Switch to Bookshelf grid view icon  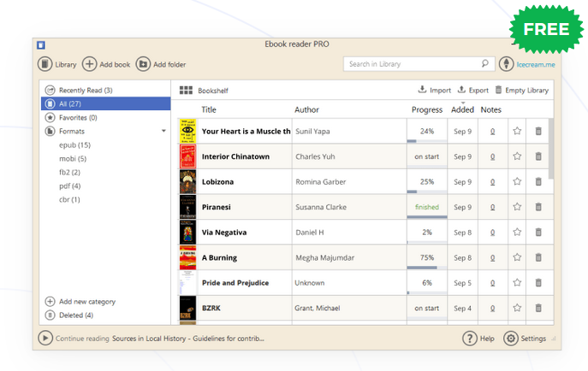coord(186,91)
